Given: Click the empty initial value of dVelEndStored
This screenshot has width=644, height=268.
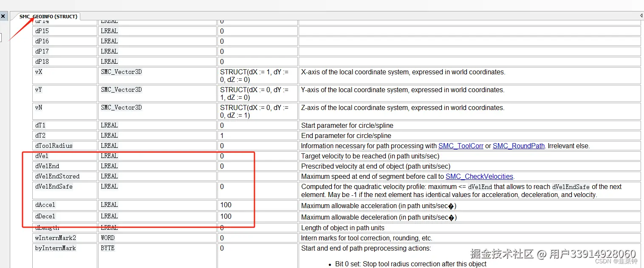Looking at the screenshot, I should (x=257, y=176).
